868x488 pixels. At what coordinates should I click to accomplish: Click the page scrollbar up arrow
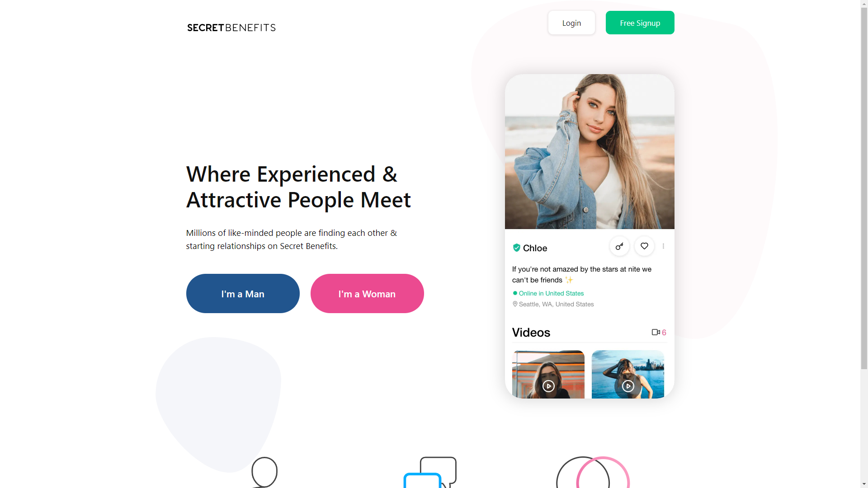click(x=864, y=4)
